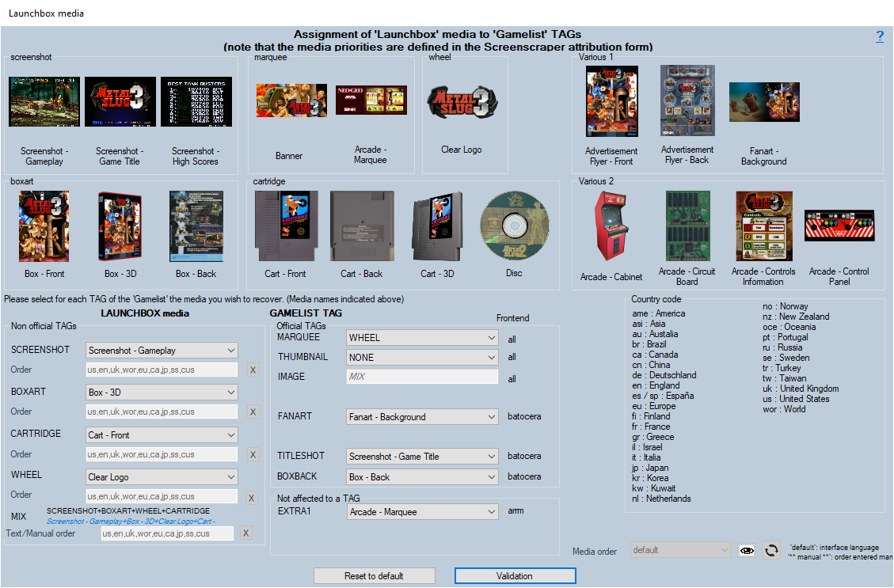Expand the BOXART dropdown showing Box - 3D

[x=162, y=392]
